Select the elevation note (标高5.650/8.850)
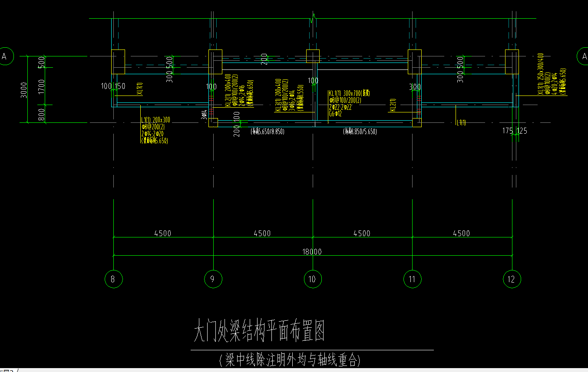 click(268, 132)
